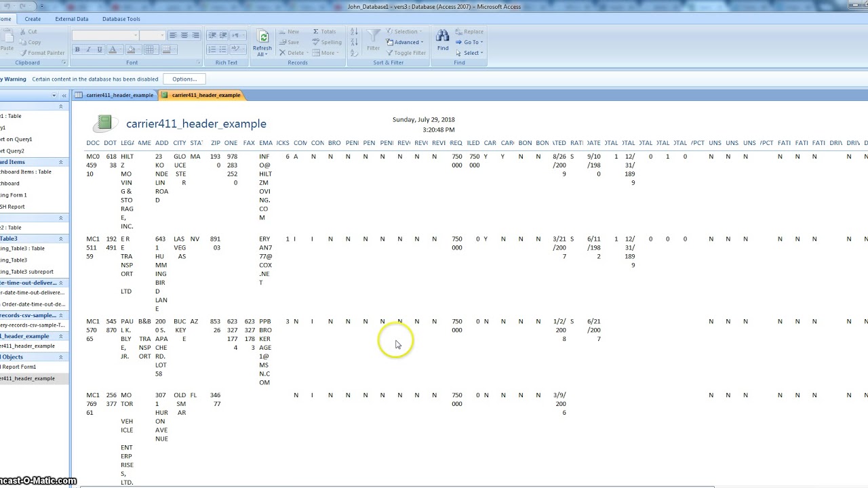Click the increase list level icon

coord(223,35)
